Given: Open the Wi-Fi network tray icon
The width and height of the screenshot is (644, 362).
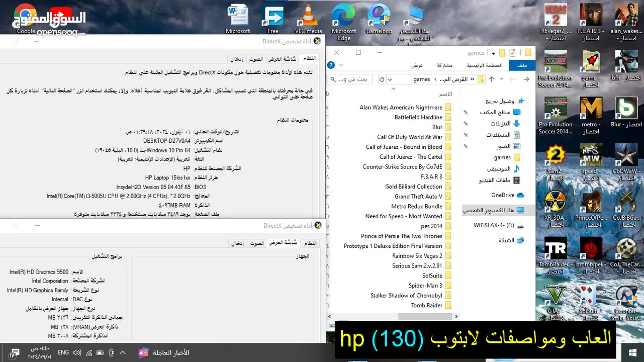Looking at the screenshot, I should pos(88,353).
